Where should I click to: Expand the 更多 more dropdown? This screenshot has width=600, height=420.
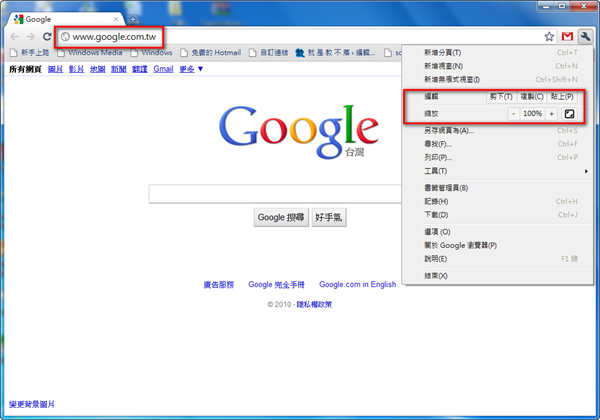[191, 69]
